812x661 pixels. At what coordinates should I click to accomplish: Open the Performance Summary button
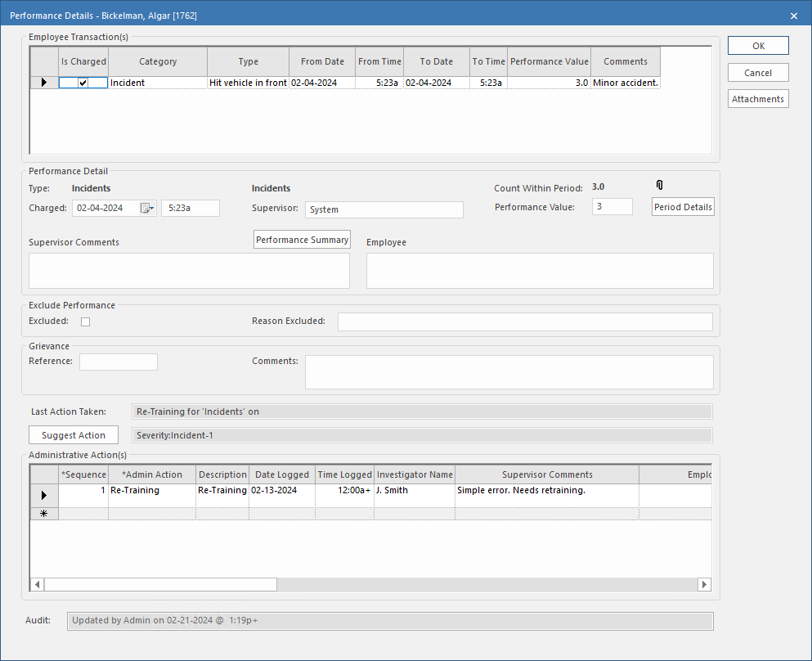(x=302, y=240)
